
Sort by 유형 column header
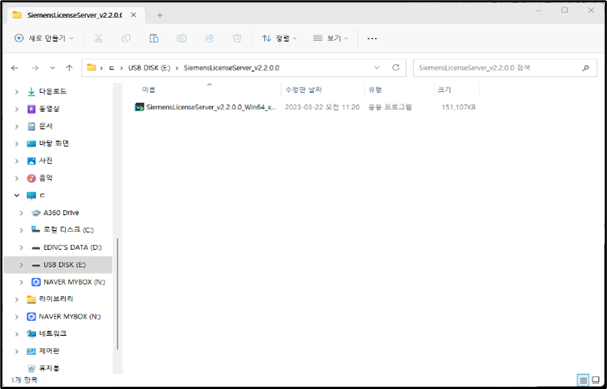tap(375, 90)
